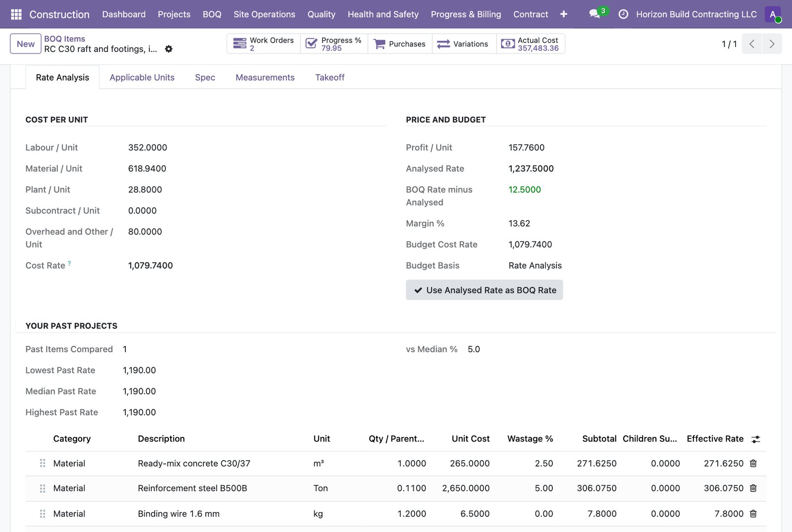Delete the Binding wire 1.6 mm line
792x532 pixels.
(753, 514)
